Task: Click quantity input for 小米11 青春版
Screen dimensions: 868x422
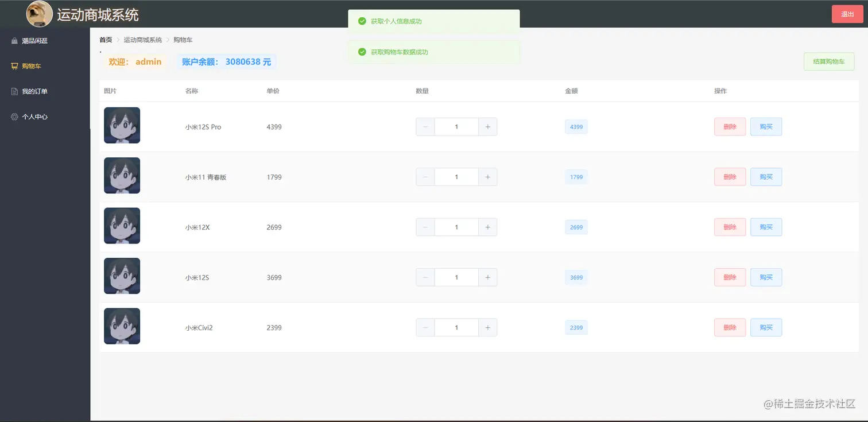Action: pos(456,177)
